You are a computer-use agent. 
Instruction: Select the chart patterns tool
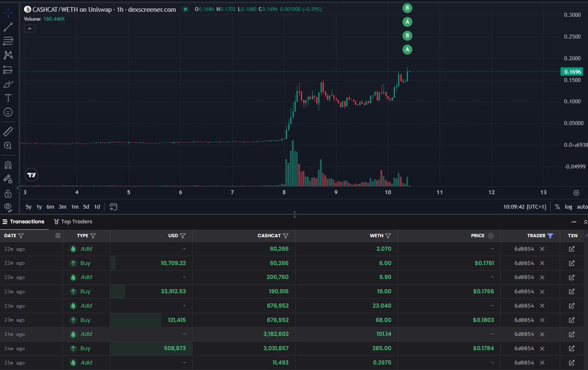coord(8,55)
